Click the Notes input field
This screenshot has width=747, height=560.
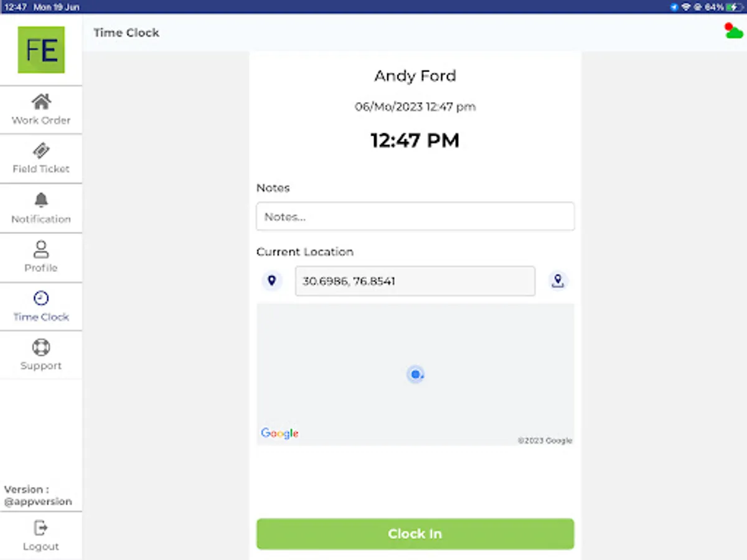(415, 217)
